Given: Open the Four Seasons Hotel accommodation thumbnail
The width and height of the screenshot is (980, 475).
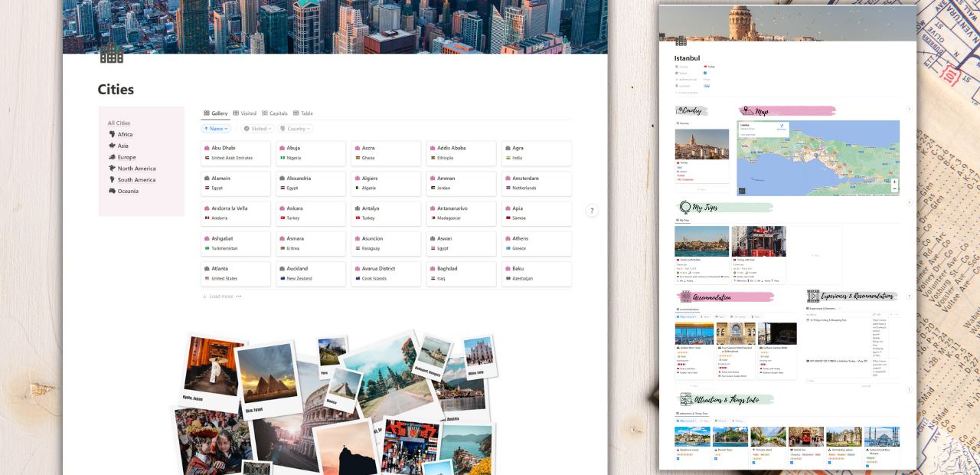Looking at the screenshot, I should point(736,334).
